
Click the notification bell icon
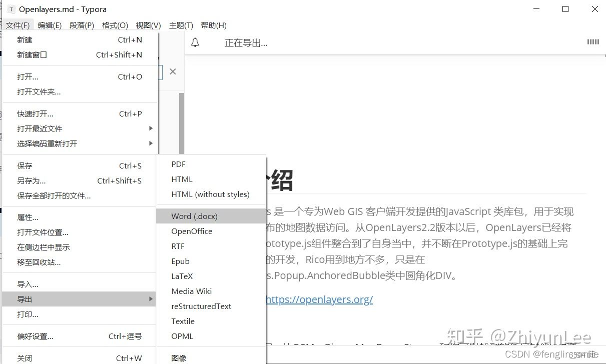pyautogui.click(x=195, y=43)
